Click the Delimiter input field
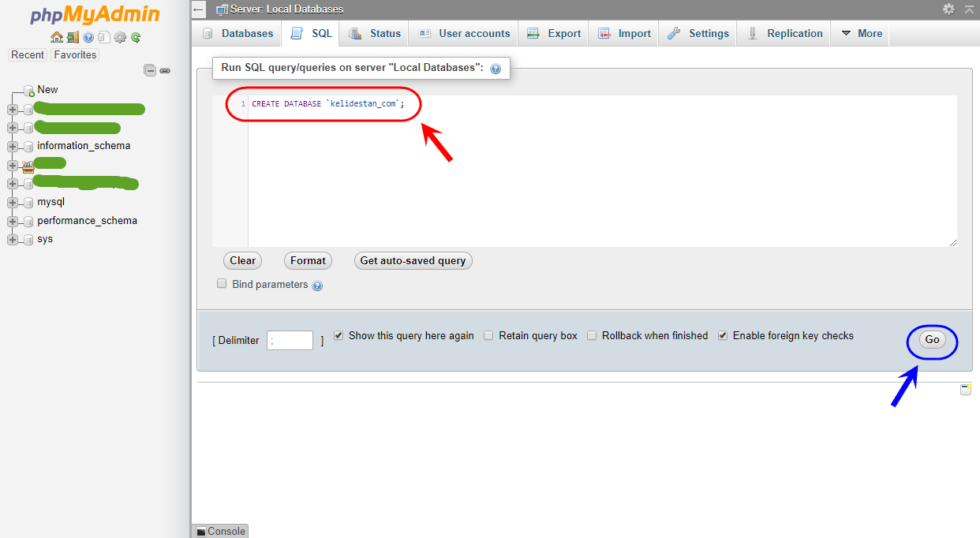 coord(290,340)
